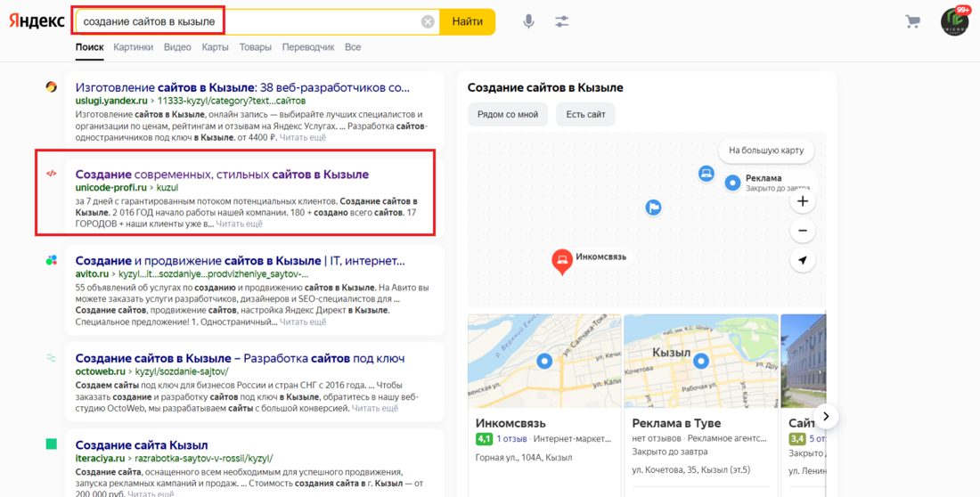Image resolution: width=980 pixels, height=497 pixels.
Task: Click the 4,1 rating badge
Action: coord(485,439)
